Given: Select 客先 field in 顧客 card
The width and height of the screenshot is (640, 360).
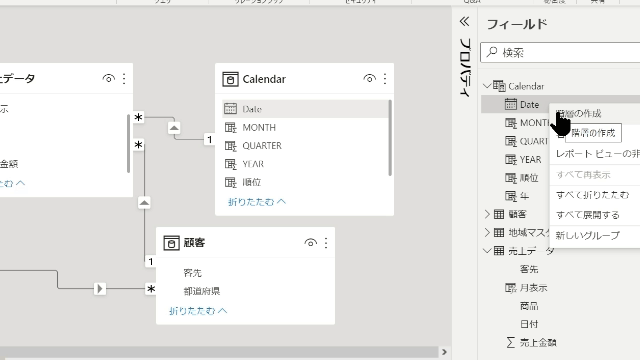Looking at the screenshot, I should (x=193, y=273).
